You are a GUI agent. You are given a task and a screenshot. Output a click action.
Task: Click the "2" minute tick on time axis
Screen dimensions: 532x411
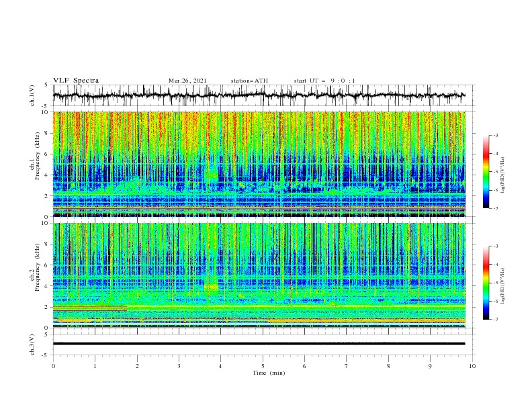point(137,366)
